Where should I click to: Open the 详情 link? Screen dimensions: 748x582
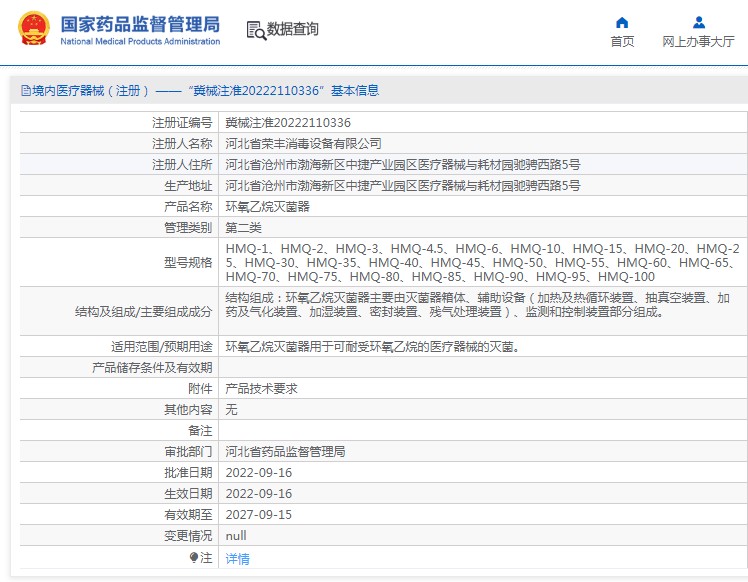[238, 558]
